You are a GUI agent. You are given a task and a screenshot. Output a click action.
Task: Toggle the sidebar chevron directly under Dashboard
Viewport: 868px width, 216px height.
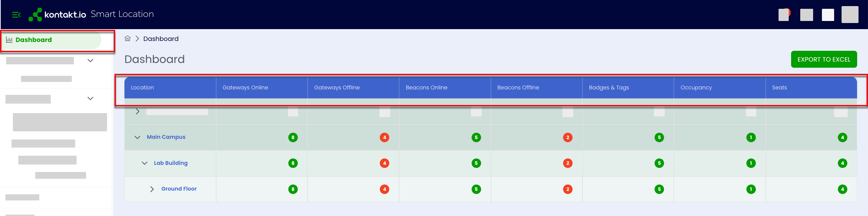[x=90, y=61]
